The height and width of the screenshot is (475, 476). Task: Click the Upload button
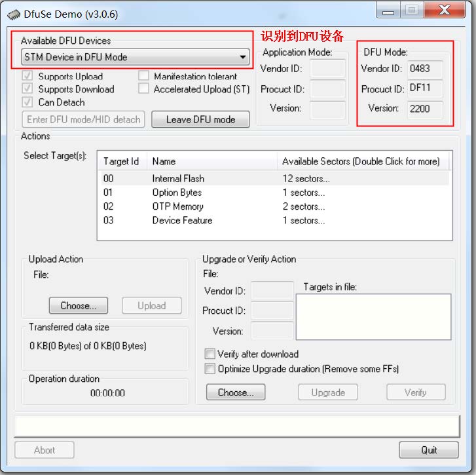152,305
